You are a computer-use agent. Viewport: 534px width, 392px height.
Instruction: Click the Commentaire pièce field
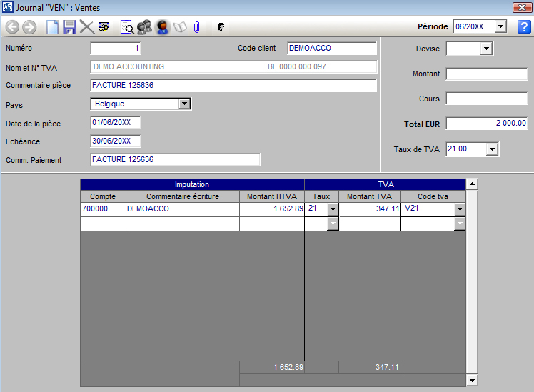tap(233, 85)
